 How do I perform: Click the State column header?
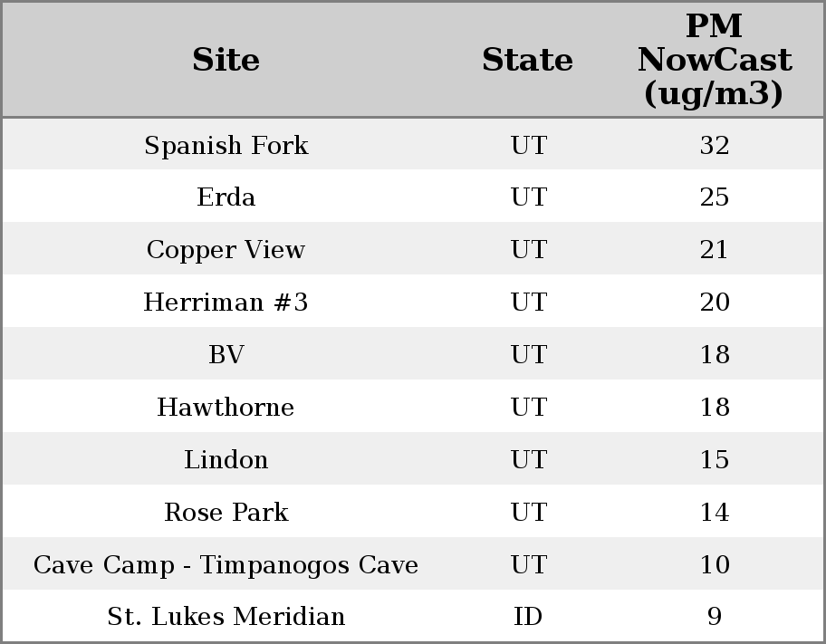pyautogui.click(x=527, y=60)
